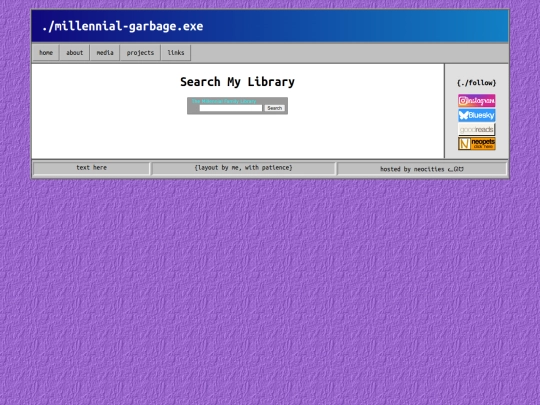
Task: Click the ./millennial-garbage.exe site title
Action: [123, 26]
